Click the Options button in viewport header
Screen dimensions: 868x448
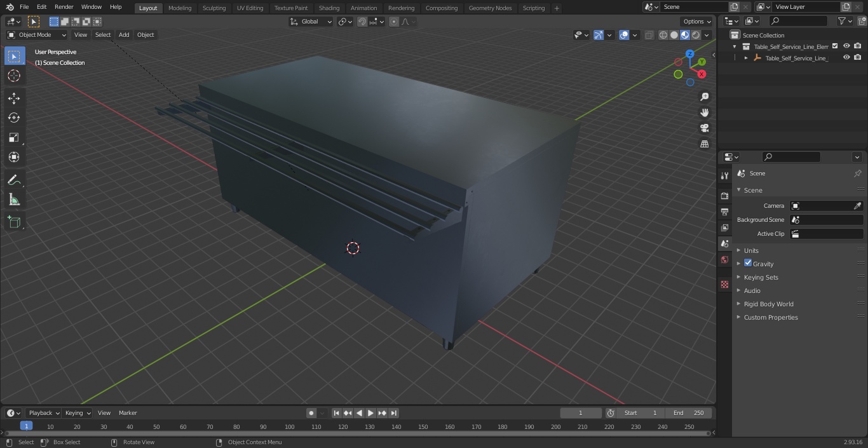click(x=697, y=22)
